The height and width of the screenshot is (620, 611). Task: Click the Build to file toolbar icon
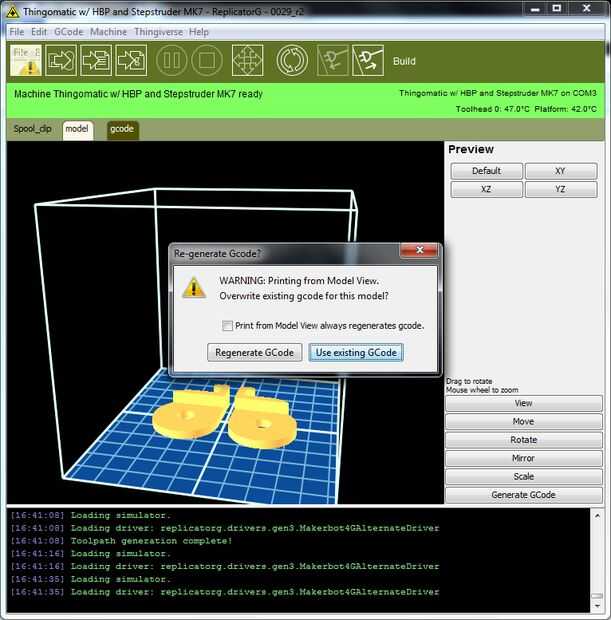click(x=26, y=60)
